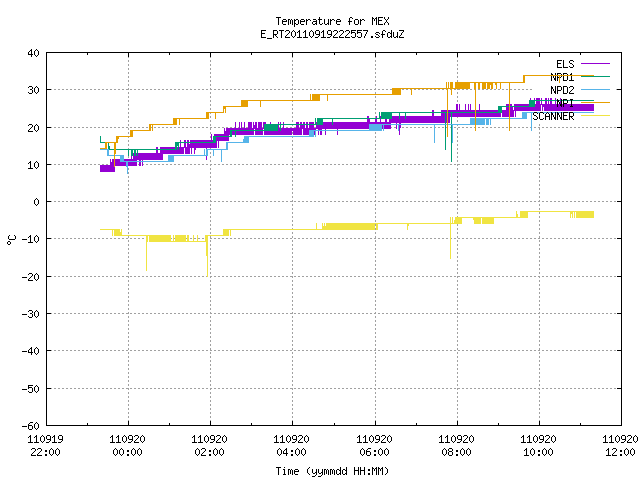Click the SCANNER legend label

click(x=553, y=116)
